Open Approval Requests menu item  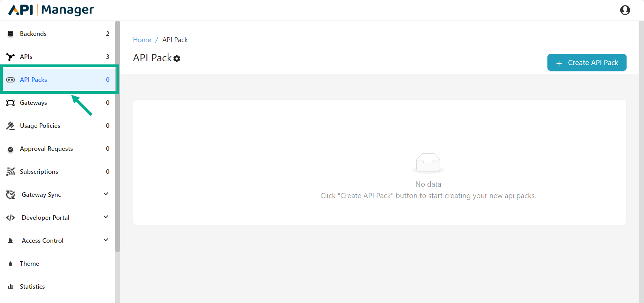(46, 149)
